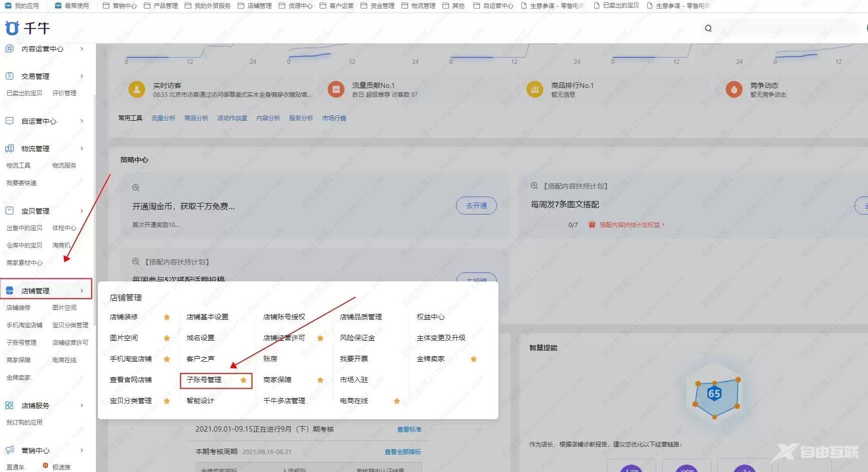Click the 流量贡献No.1 icon
The image size is (868, 472).
coord(336,89)
